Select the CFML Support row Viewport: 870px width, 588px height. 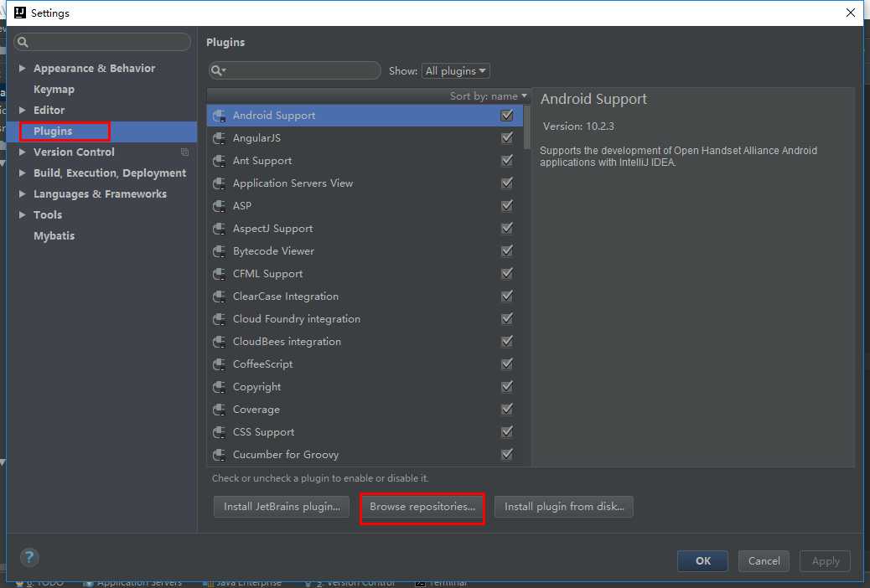(x=365, y=273)
